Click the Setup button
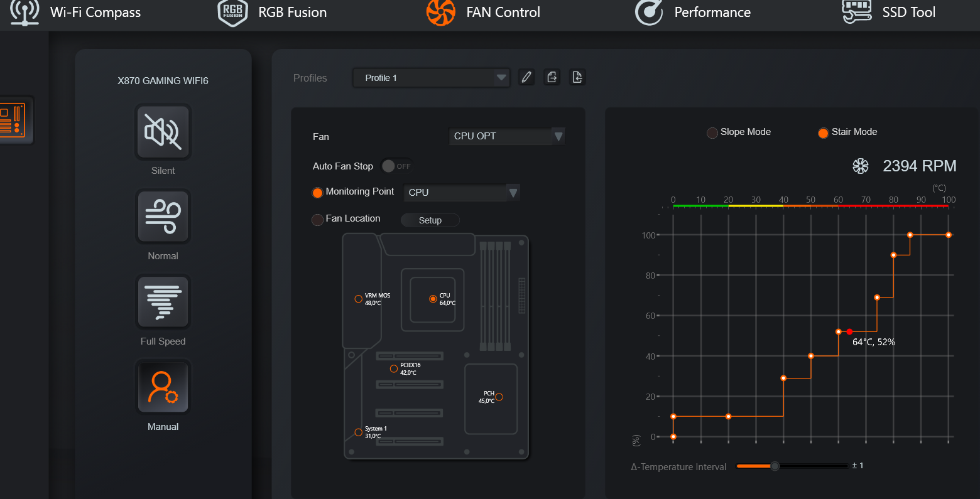Image resolution: width=980 pixels, height=499 pixels. (x=430, y=220)
